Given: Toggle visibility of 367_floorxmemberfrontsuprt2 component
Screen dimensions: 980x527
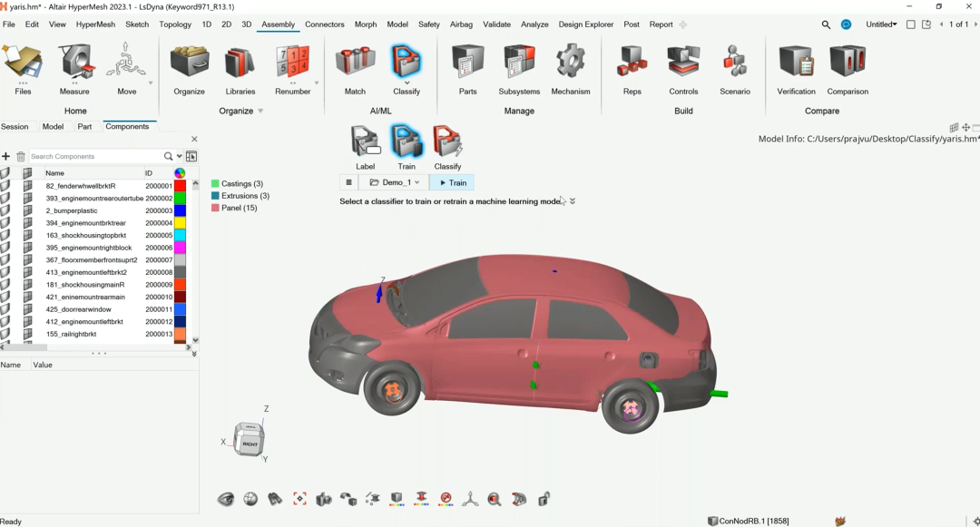Looking at the screenshot, I should click(5, 259).
